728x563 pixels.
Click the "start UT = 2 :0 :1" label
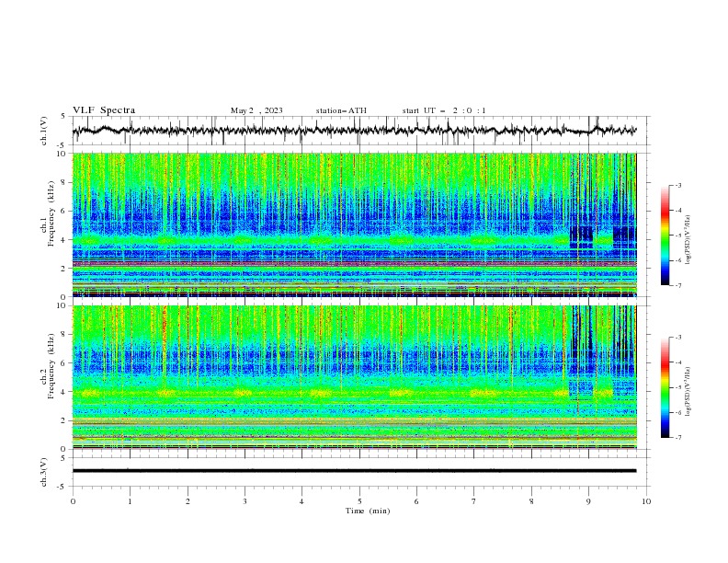(444, 110)
